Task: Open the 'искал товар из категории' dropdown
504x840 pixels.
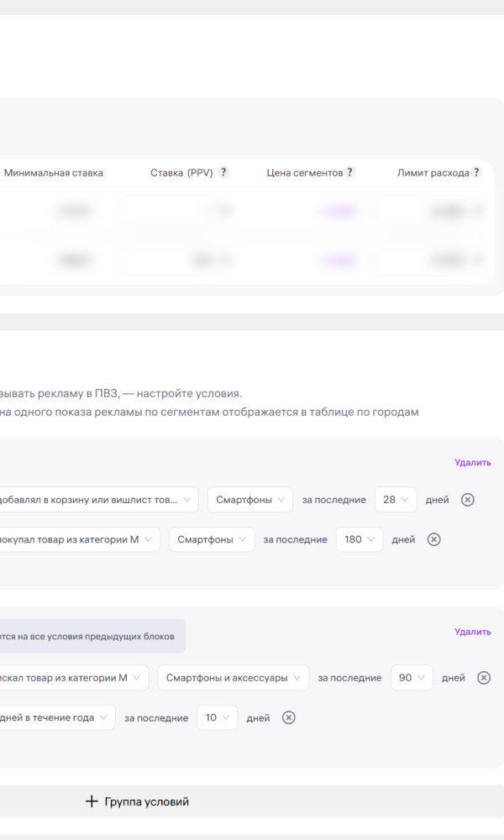Action: 74,678
